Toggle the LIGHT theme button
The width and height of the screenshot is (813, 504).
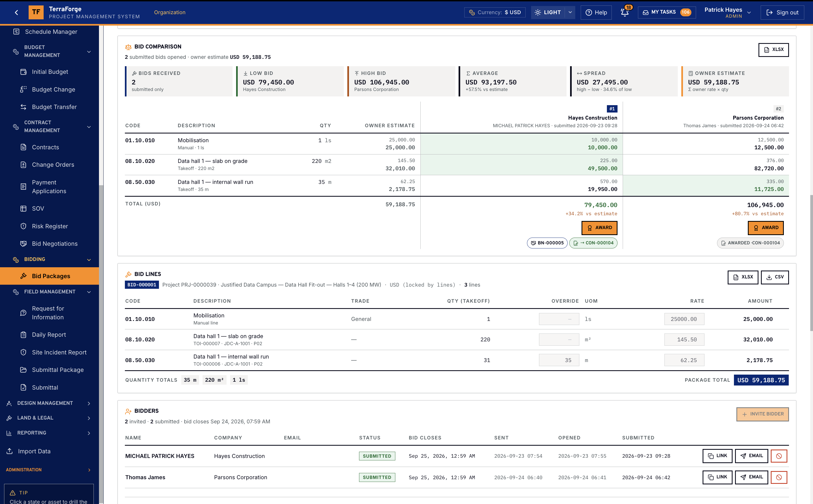548,12
